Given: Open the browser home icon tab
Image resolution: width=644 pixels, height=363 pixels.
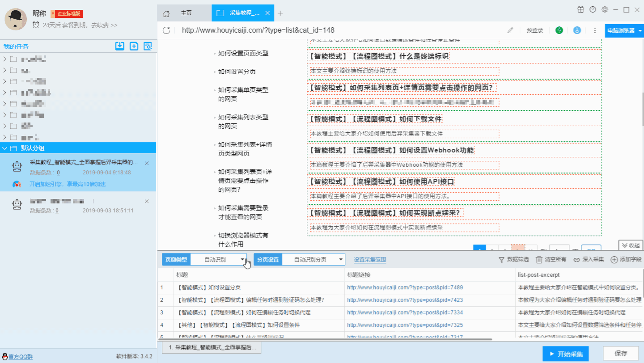Looking at the screenshot, I should click(166, 13).
